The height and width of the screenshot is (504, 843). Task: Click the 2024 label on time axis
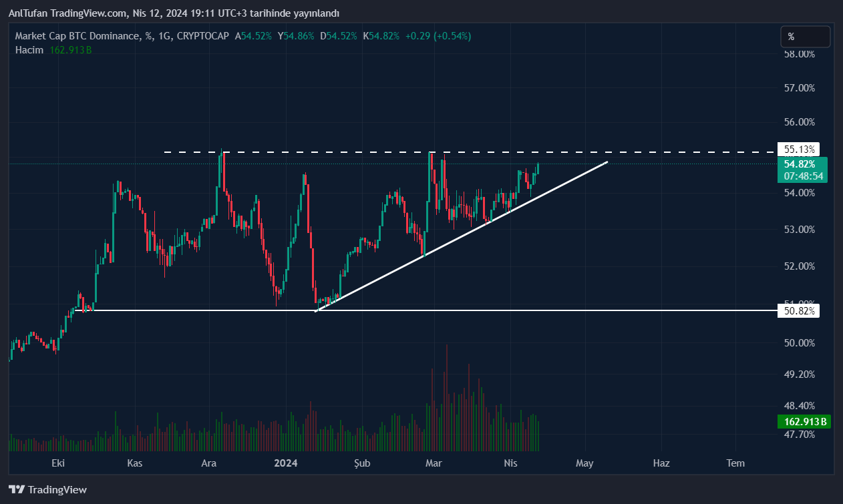tap(286, 463)
